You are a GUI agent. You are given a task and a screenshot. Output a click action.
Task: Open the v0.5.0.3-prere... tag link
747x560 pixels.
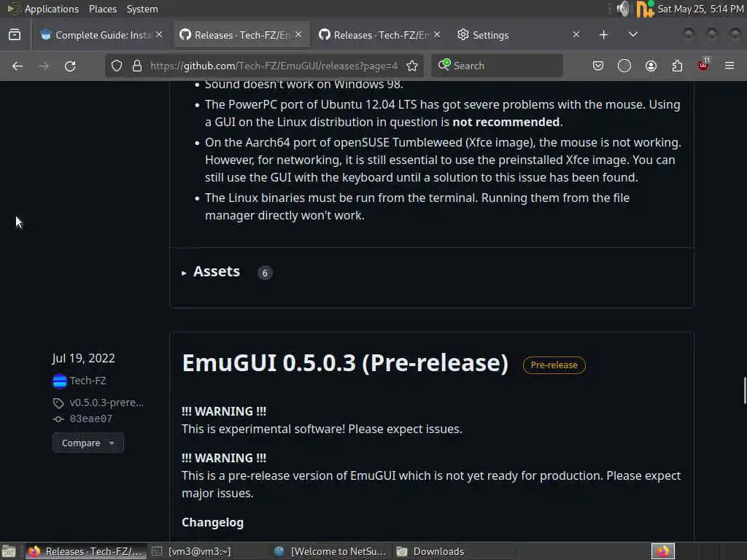tap(107, 402)
